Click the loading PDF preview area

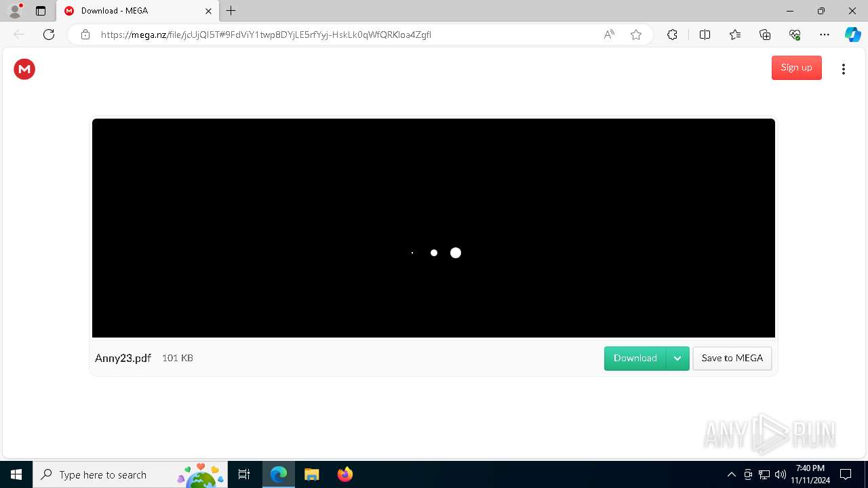(x=433, y=228)
